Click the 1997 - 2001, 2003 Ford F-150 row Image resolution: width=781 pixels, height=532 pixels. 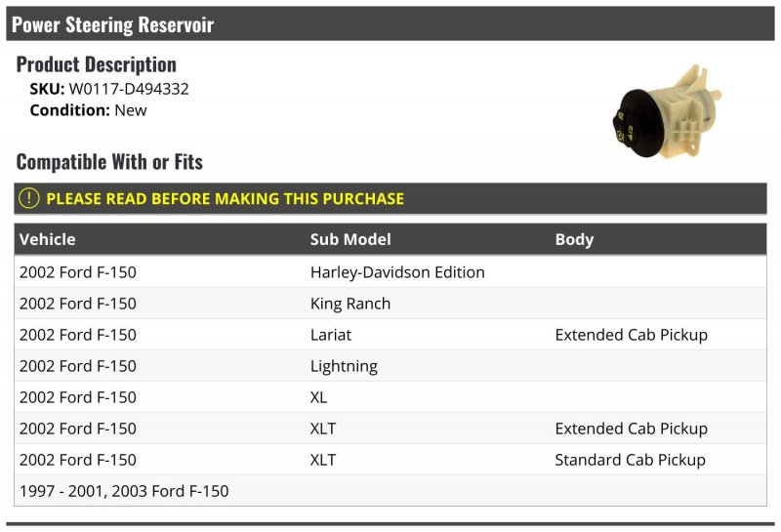124,491
